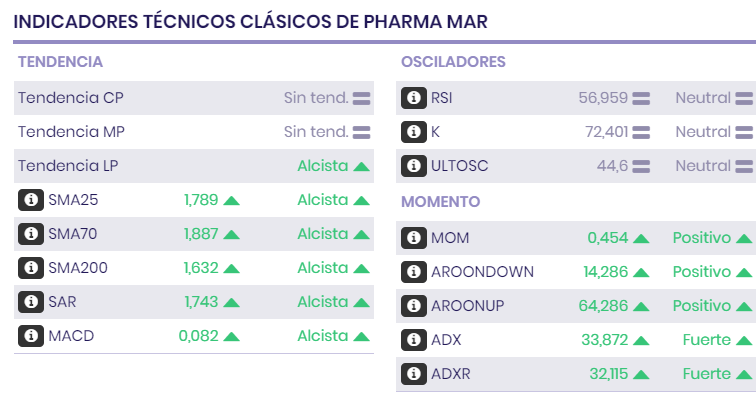Open the SMA70 info icon
The height and width of the screenshot is (401, 756).
click(31, 234)
